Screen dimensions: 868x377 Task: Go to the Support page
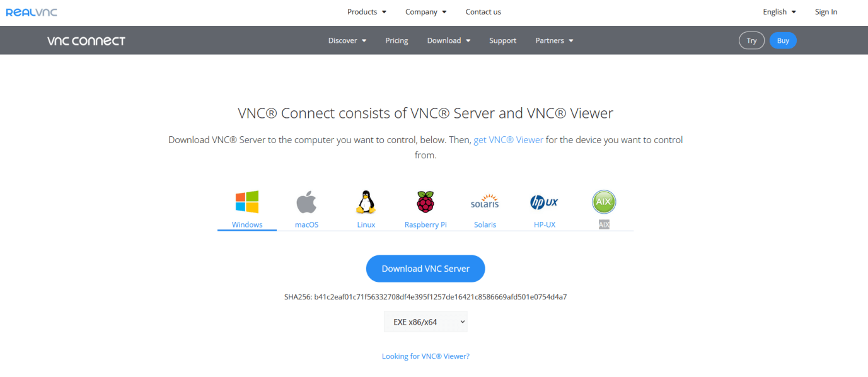502,40
